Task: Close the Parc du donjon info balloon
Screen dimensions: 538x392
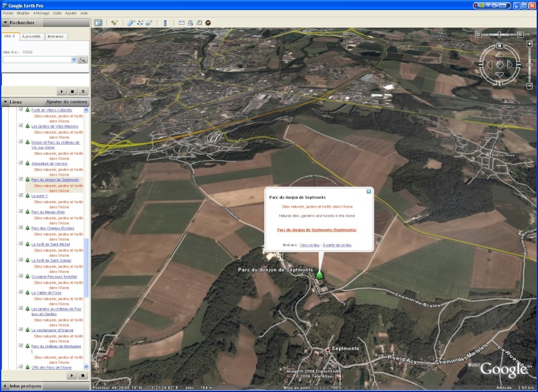Action: (369, 192)
